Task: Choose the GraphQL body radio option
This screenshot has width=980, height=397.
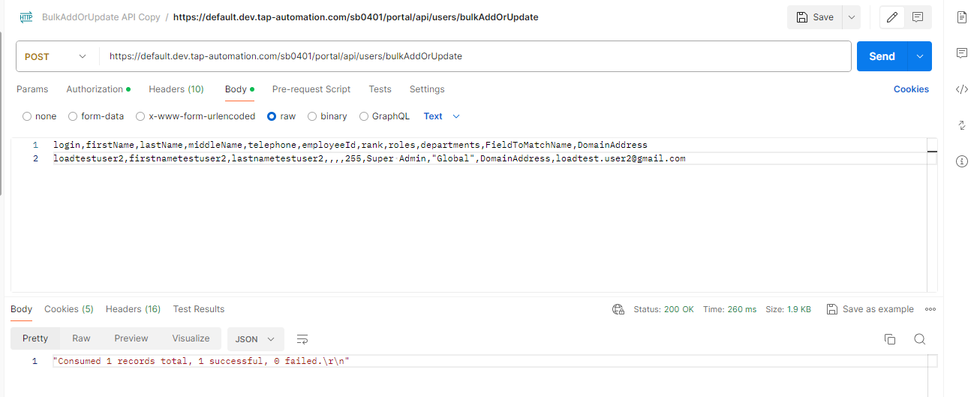Action: 364,116
